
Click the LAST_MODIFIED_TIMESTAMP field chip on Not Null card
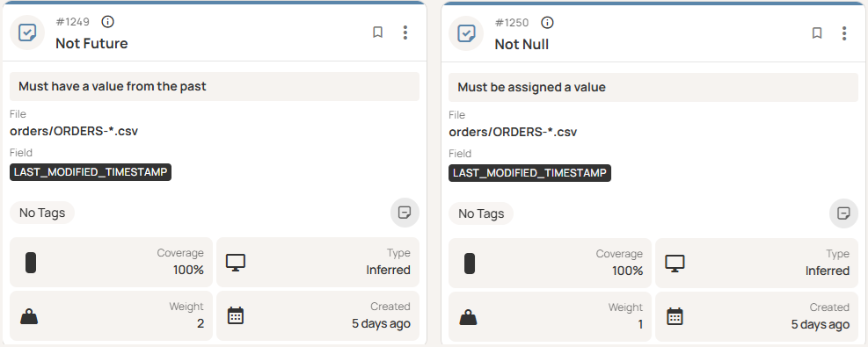click(529, 173)
